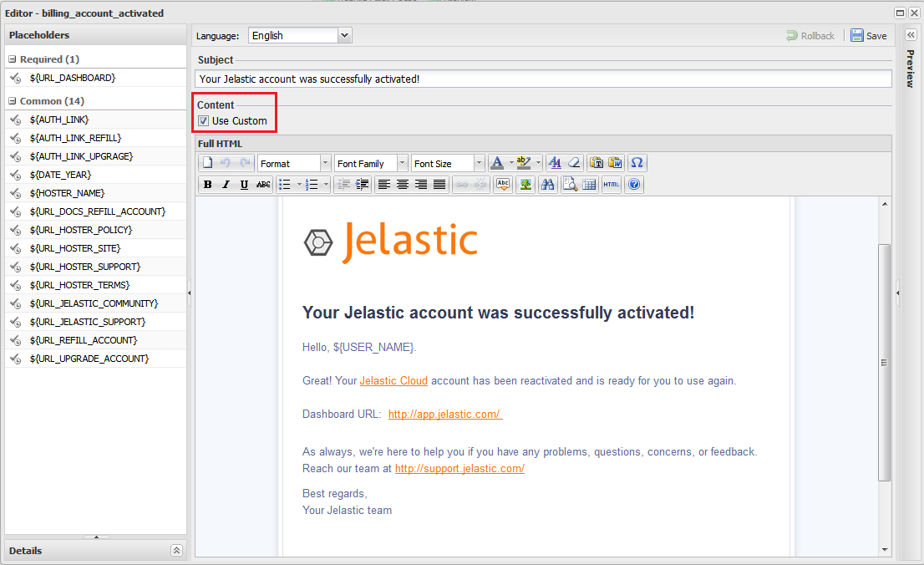Screen dimensions: 924x565
Task: Expand the Preview side panel
Action: [x=911, y=35]
